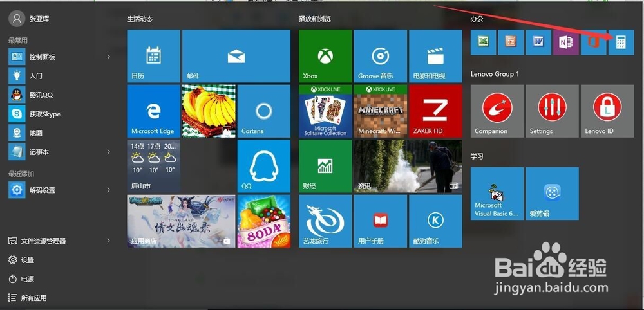Click the 播放和浏览 group title
This screenshot has height=310, width=644.
(x=315, y=19)
